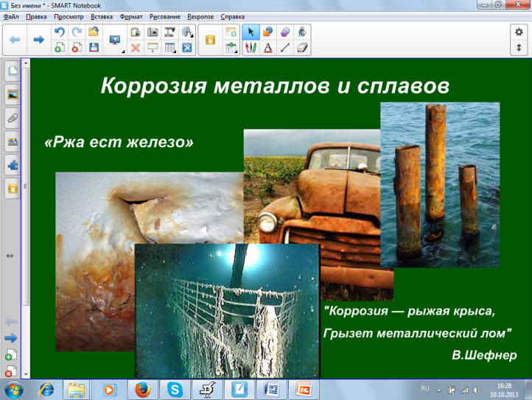Viewport: 532px width, 400px height.
Task: Add a new page with green plus icon in toolbar
Action: pyautogui.click(x=60, y=47)
